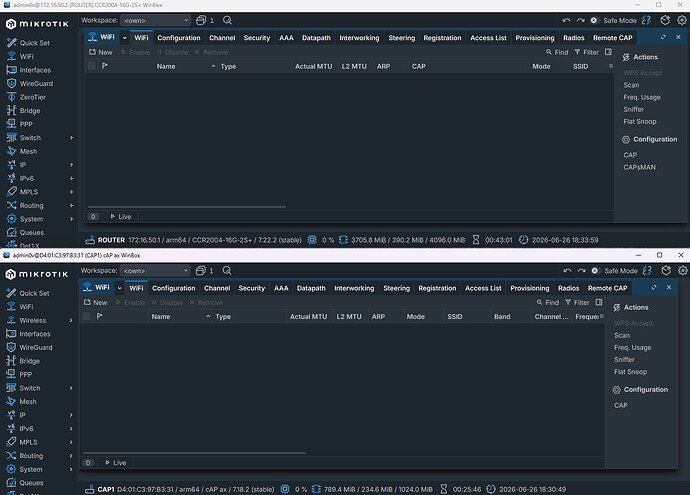The image size is (690, 495).
Task: Expand the WiFi panel dropdown arrow in ROUTER window
Action: tap(125, 38)
